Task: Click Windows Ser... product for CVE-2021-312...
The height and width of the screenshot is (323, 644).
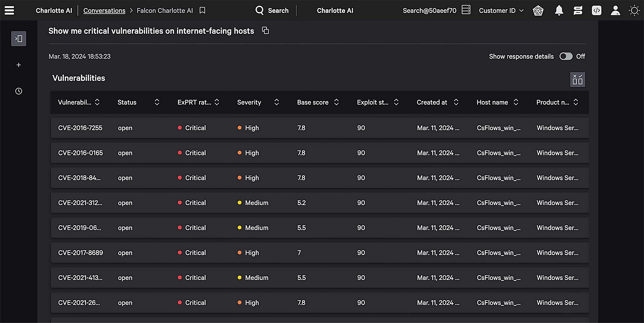Action: 557,203
